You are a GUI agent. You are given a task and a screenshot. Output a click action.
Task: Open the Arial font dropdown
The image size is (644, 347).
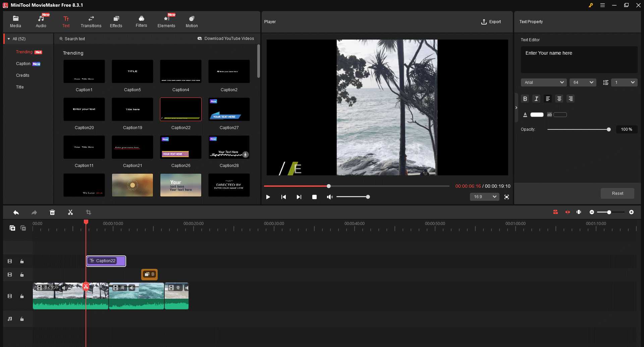click(x=543, y=82)
